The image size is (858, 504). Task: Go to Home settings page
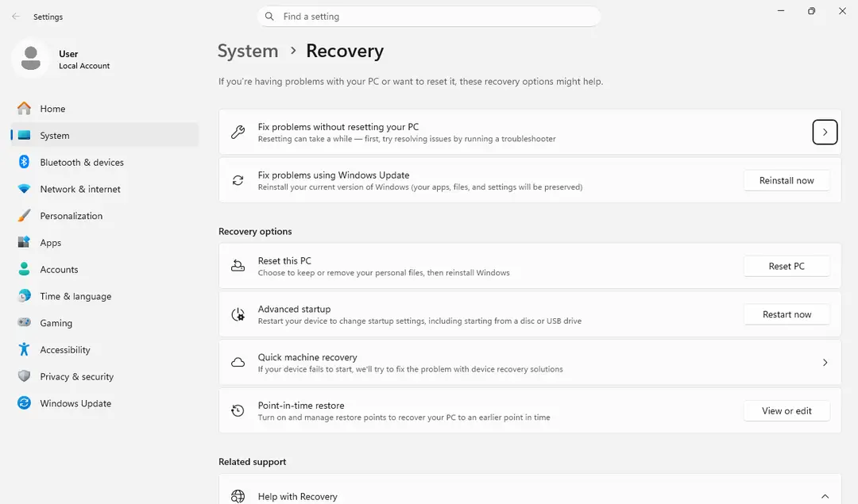(105, 108)
